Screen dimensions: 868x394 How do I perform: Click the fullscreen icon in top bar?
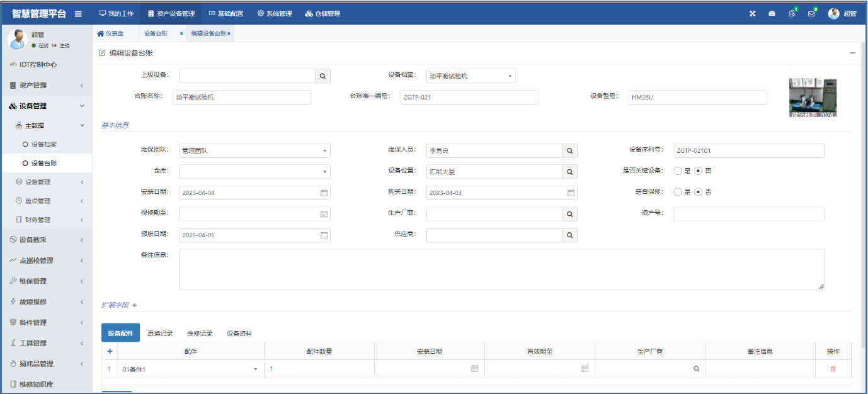tap(752, 14)
